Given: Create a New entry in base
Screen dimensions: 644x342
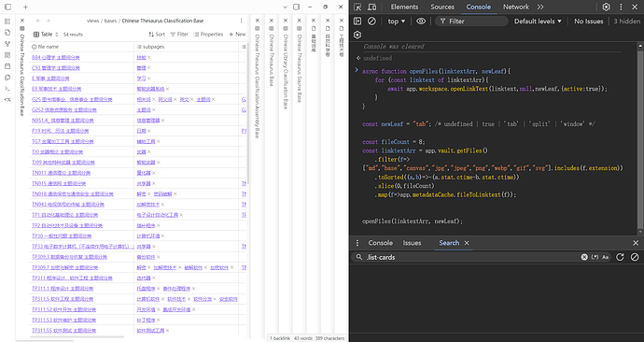Looking at the screenshot, I should point(237,35).
